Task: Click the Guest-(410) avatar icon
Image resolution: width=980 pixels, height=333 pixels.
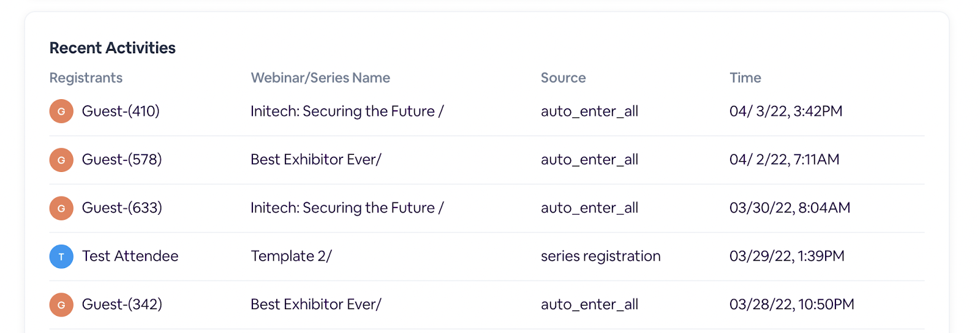Action: (61, 111)
